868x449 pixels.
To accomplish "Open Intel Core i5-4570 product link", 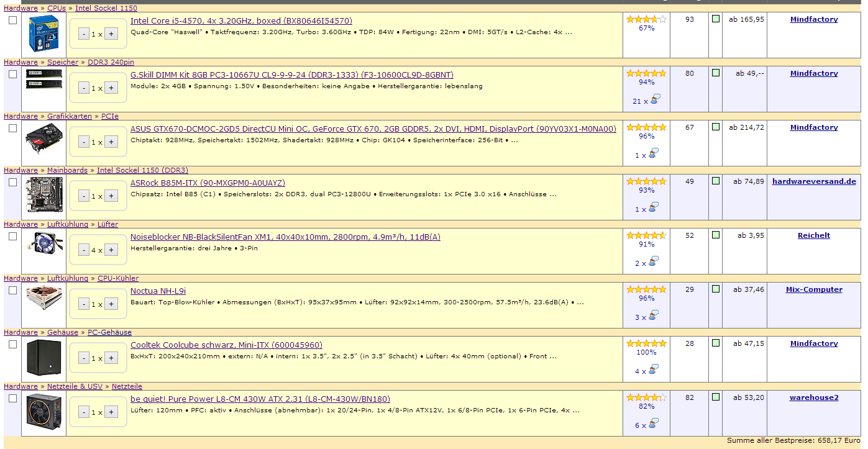I will pos(241,20).
